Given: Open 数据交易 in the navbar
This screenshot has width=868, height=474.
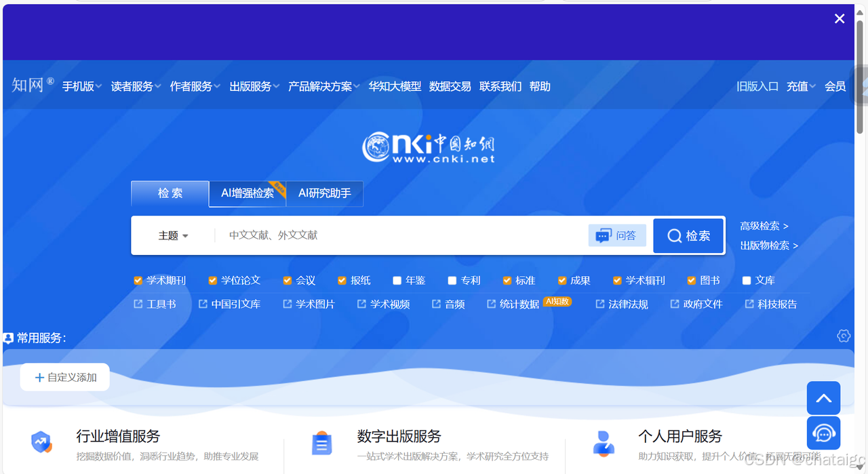Looking at the screenshot, I should tap(450, 86).
